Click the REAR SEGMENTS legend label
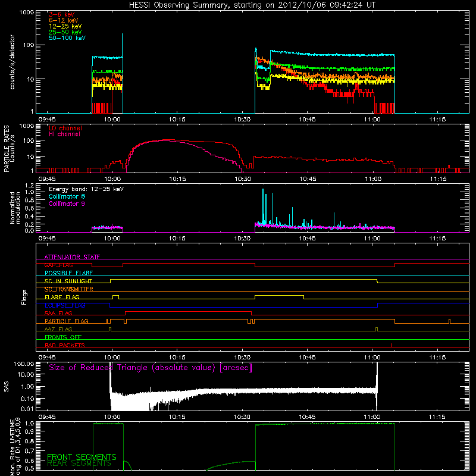The width and height of the screenshot is (476, 476). pyautogui.click(x=79, y=464)
